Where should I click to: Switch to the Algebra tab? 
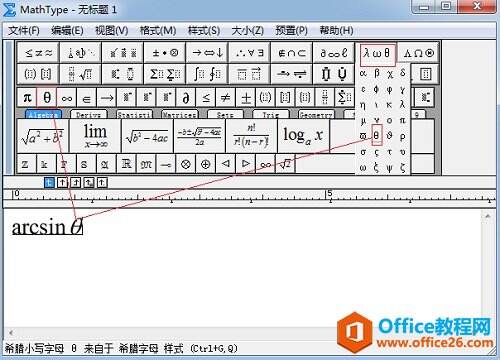(x=43, y=114)
